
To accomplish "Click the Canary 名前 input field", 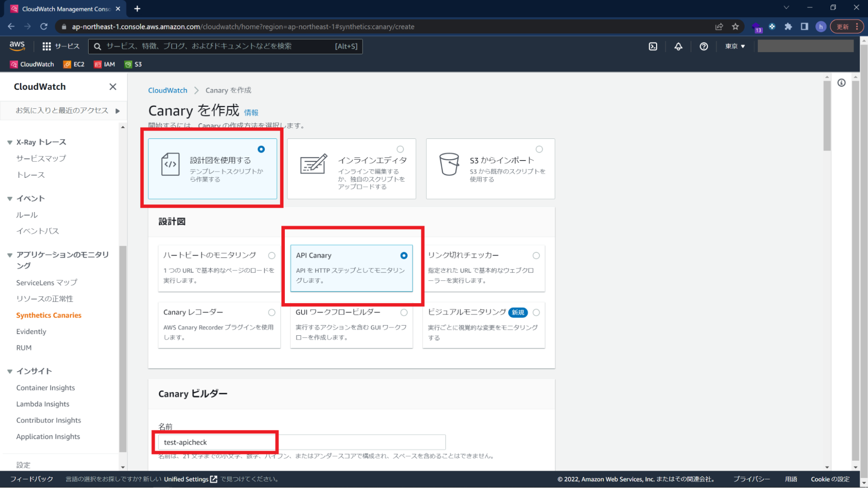I will (302, 442).
